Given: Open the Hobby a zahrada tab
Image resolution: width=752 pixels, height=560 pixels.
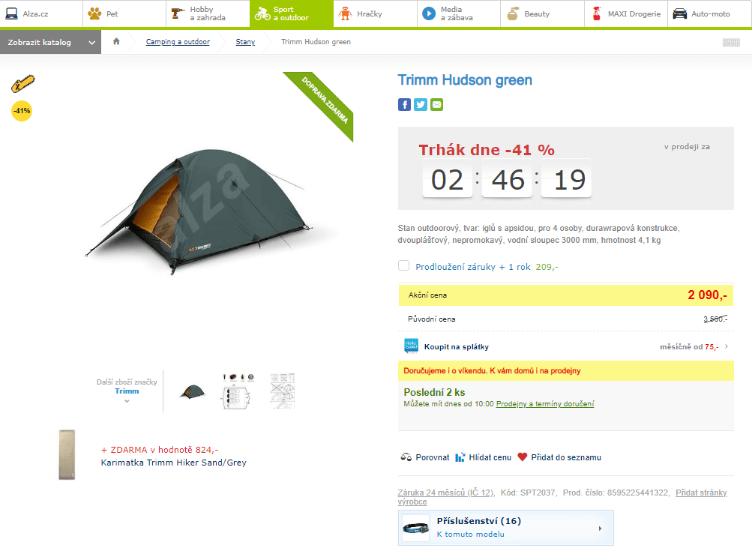Looking at the screenshot, I should (208, 13).
